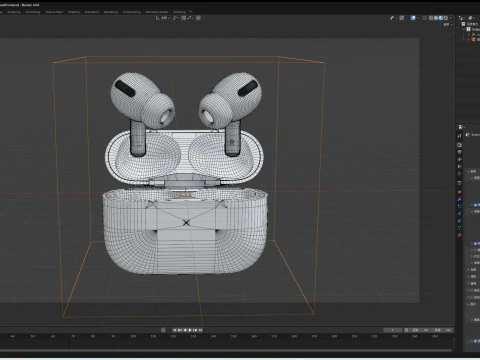
Task: Select the Collection row in outliner
Action: (x=471, y=29)
